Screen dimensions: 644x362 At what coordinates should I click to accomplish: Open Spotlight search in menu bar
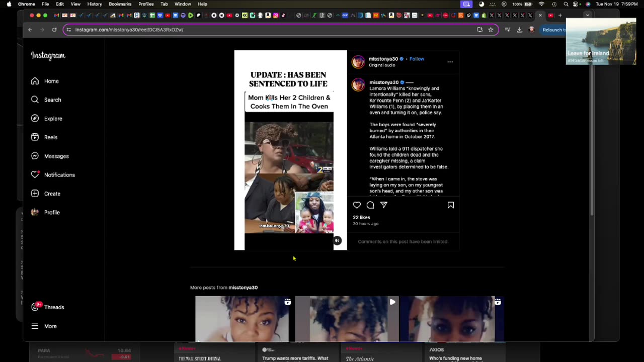click(x=566, y=4)
